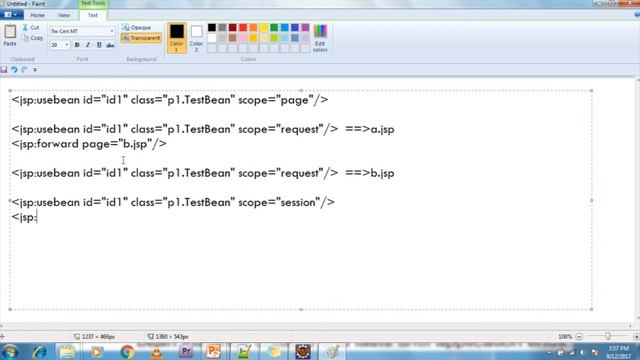Viewport: 640px width, 360px height.
Task: Activate Color 2 background selector
Action: tap(196, 38)
